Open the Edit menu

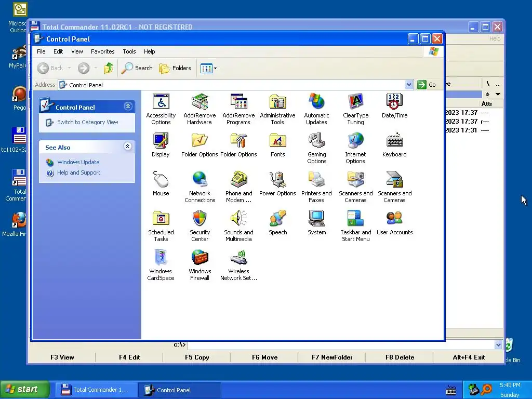pos(58,51)
